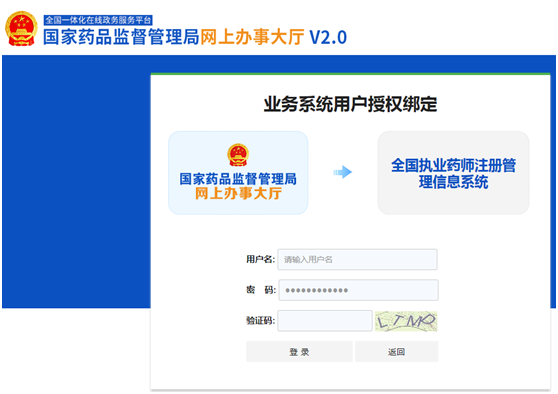The height and width of the screenshot is (394, 558).
Task: Refresh the LTMP captcha image
Action: (406, 321)
